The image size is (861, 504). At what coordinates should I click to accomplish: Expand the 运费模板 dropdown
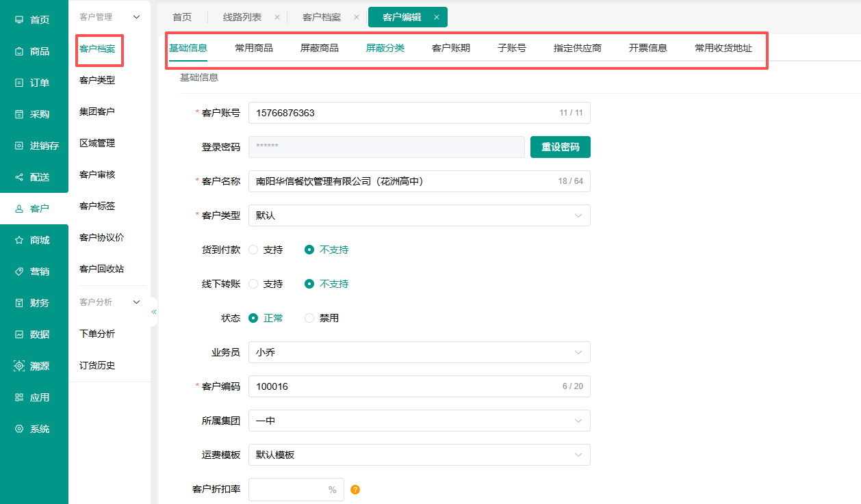(419, 455)
